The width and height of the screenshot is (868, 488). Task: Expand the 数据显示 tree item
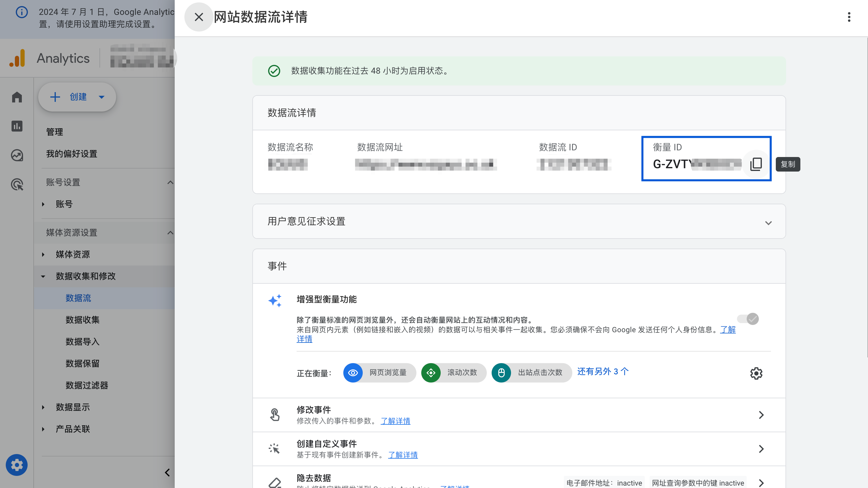(43, 407)
